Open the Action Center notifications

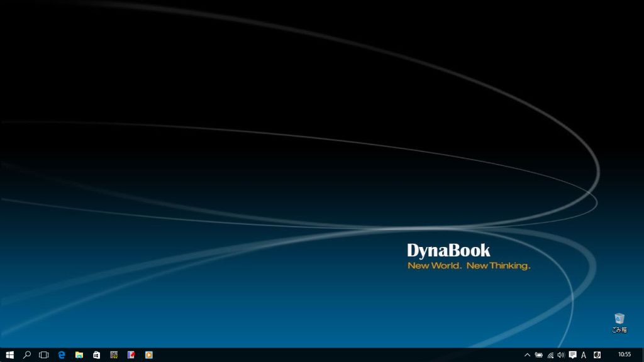tap(572, 355)
